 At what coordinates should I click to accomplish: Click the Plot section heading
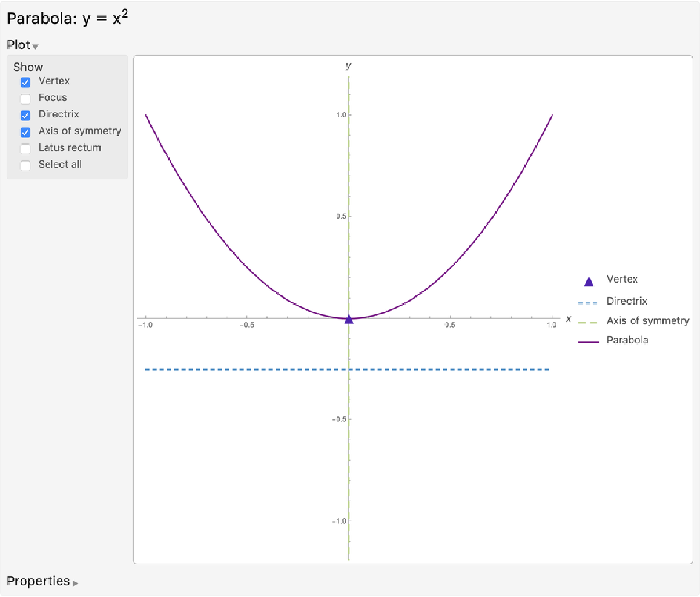18,45
